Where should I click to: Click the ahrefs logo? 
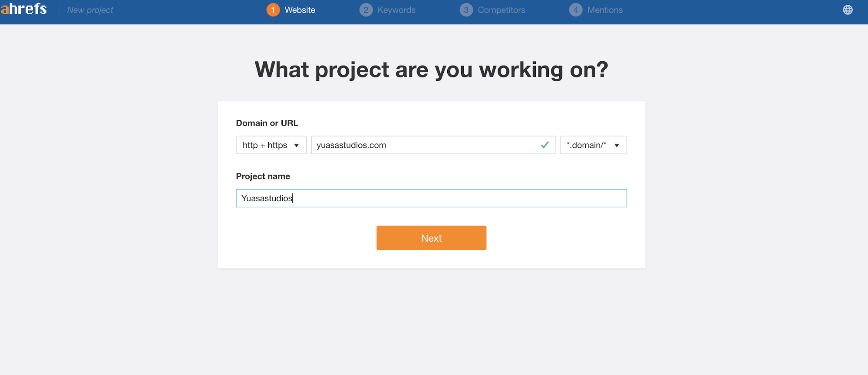point(24,9)
